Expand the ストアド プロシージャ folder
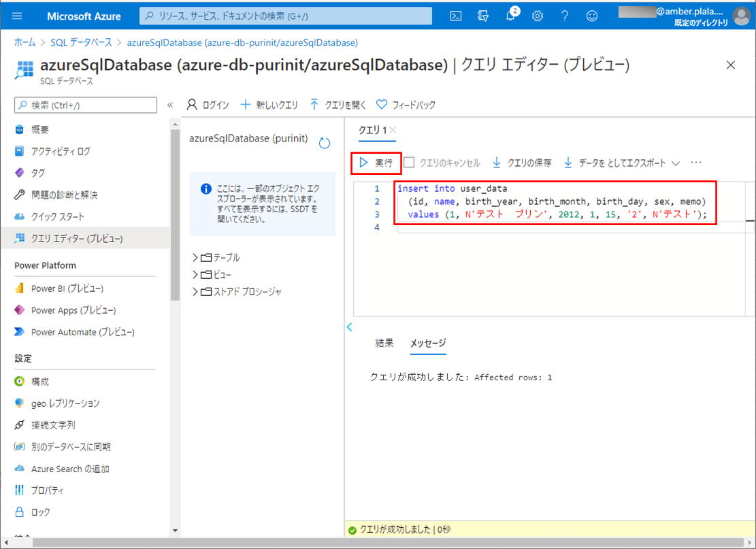Screen dimensions: 756x549 click(x=195, y=292)
